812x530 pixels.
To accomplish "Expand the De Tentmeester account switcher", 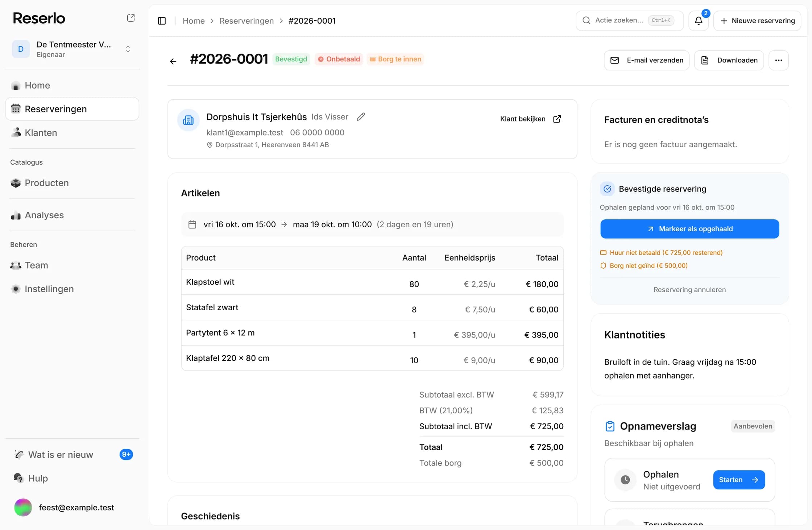I will tap(72, 49).
